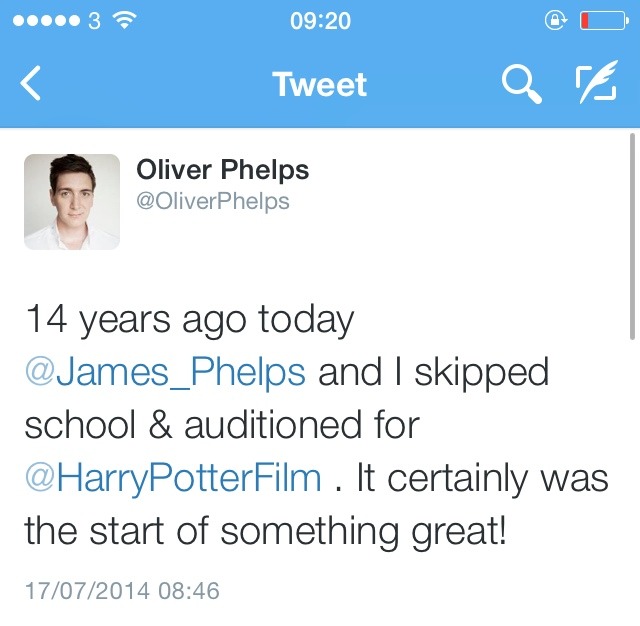Tap the battery indicator icon
The width and height of the screenshot is (640, 626).
(x=603, y=20)
